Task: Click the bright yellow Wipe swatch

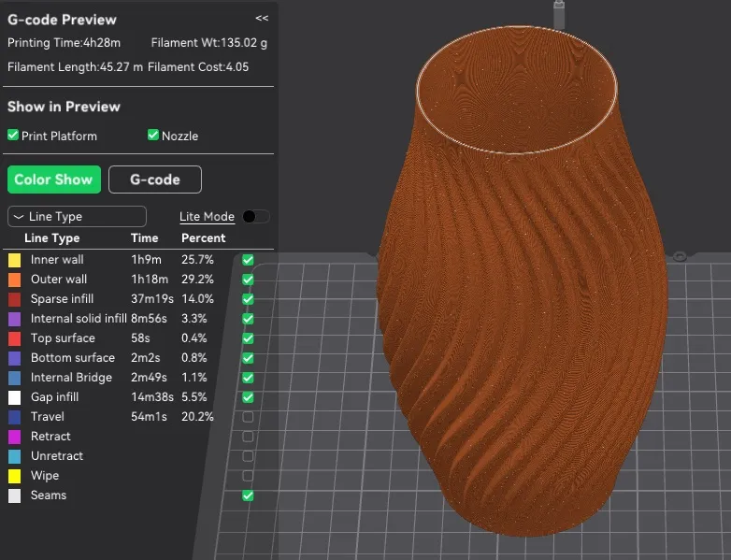Action: [14, 476]
